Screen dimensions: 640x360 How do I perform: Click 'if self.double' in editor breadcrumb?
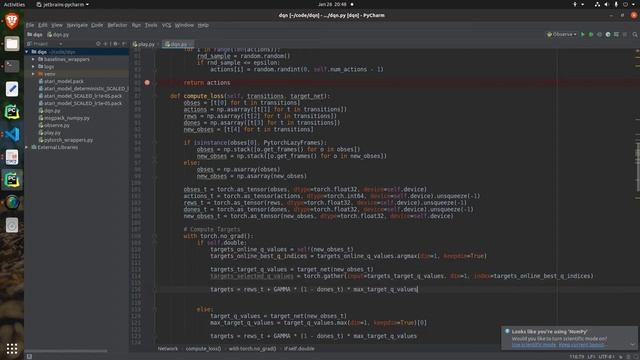[299, 349]
